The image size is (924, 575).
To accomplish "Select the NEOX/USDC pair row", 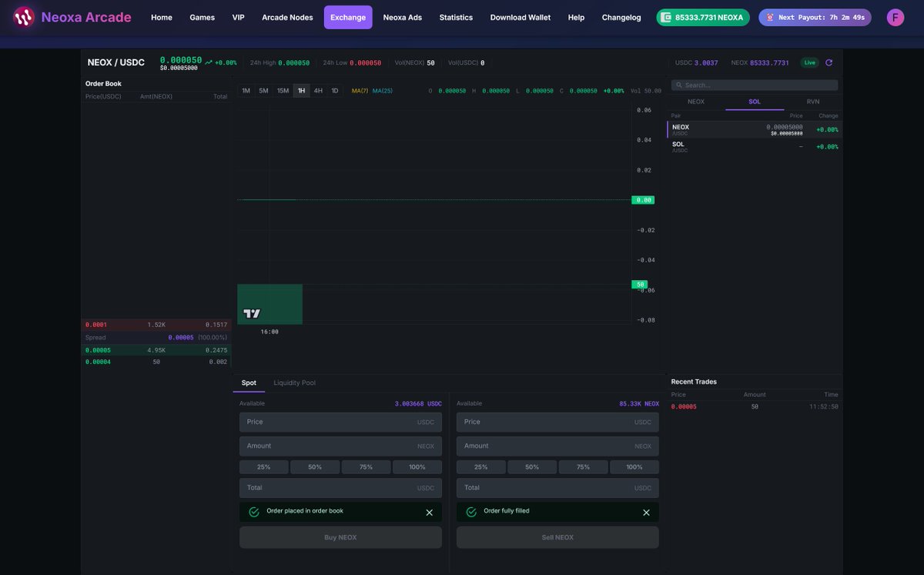I will coord(755,129).
